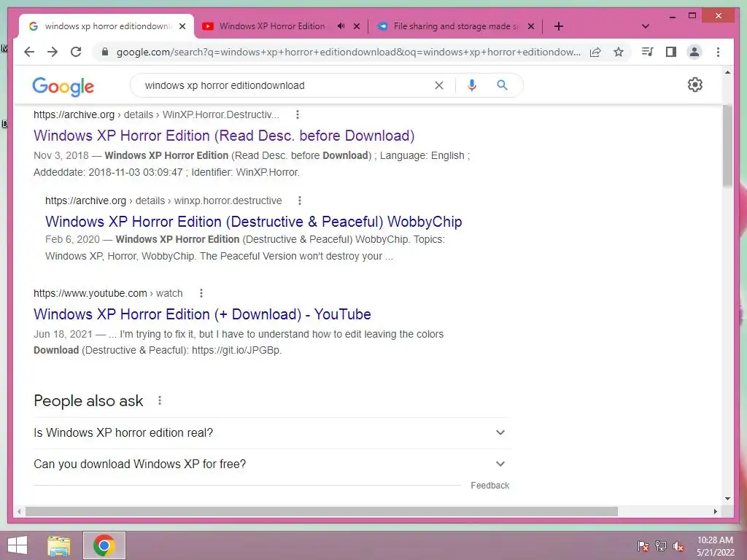Switch to File sharing and storage tab
The height and width of the screenshot is (560, 747).
pos(455,26)
